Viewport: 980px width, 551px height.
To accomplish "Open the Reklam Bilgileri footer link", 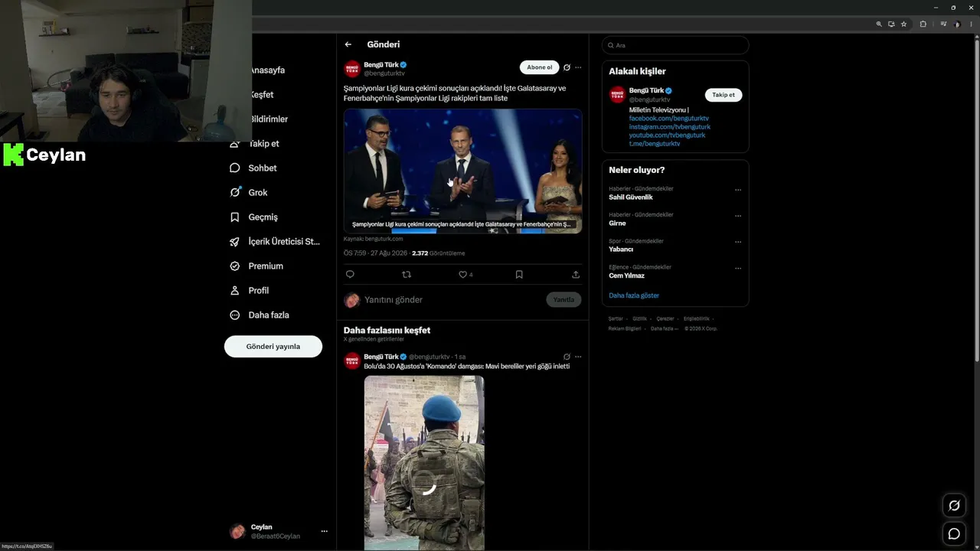I will [625, 329].
